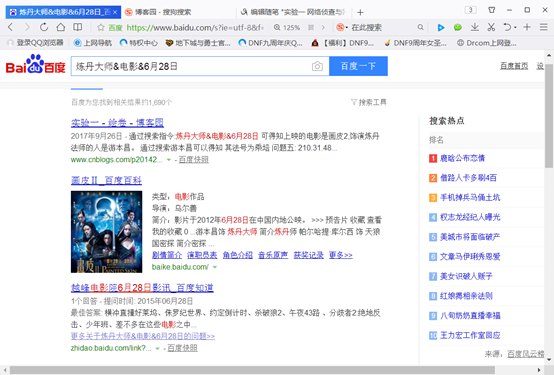Viewport: 554px width, 375px height.
Task: Open the browser hamburger menu
Action: (544, 27)
